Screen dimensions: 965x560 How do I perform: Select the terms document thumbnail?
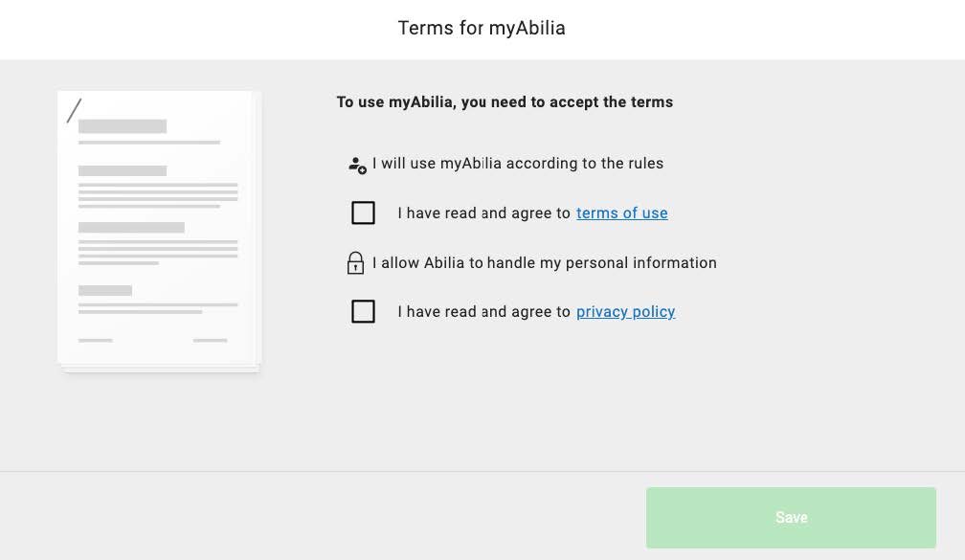click(x=159, y=228)
